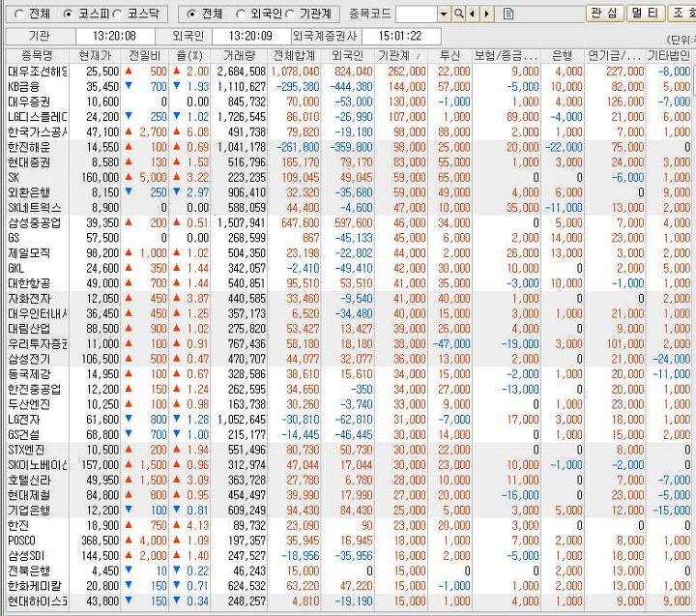The width and height of the screenshot is (696, 616).
Task: Select the 동국제강 stock row name
Action: 29,374
